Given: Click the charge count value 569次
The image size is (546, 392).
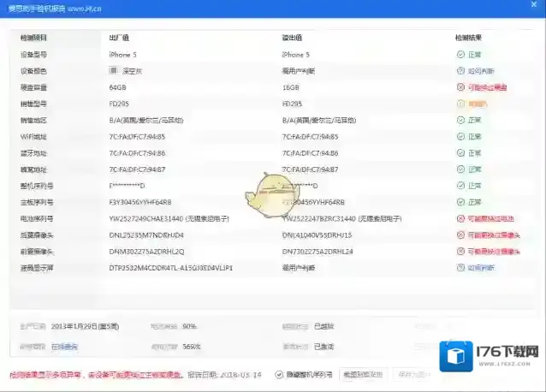Looking at the screenshot, I should [192, 347].
